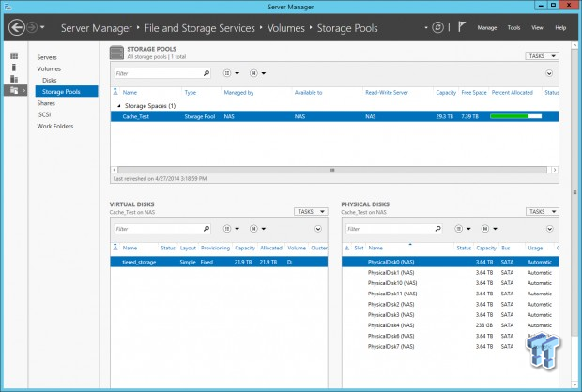Select PhysicalDisk10 (NAS) row
Viewport: 582px width, 392px height.
click(451, 283)
